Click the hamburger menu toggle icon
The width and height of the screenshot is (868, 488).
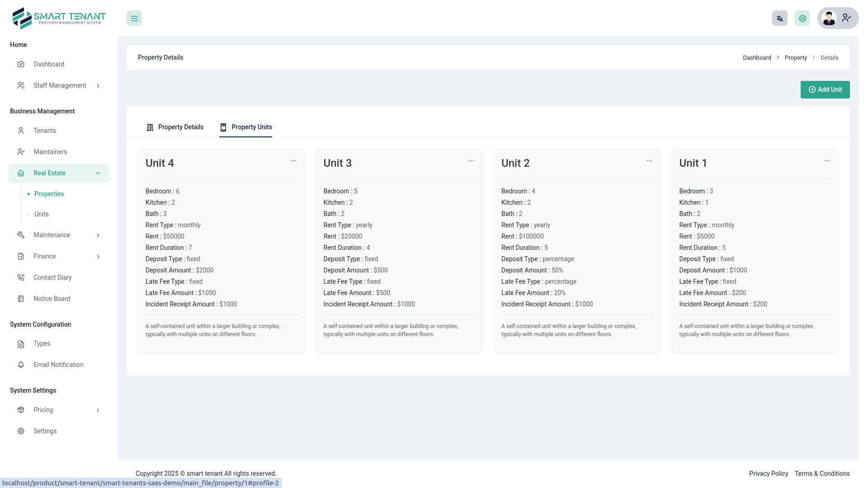134,19
